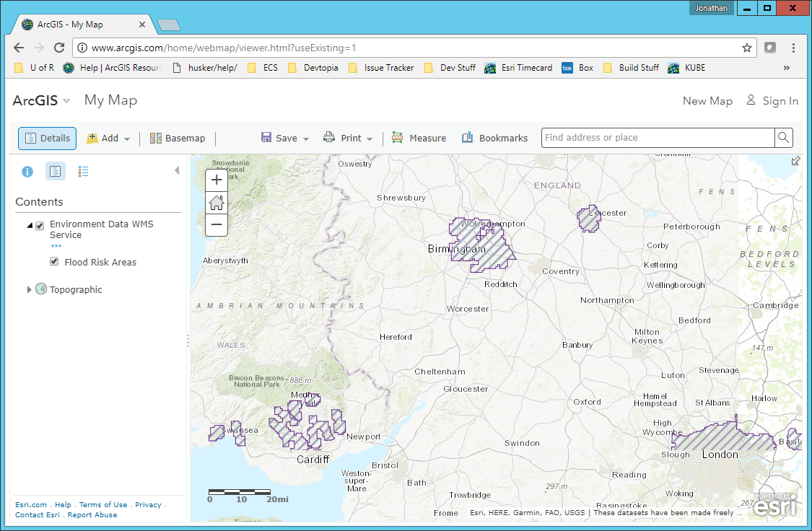Show the map legend panel icon
This screenshot has width=812, height=531.
point(83,172)
